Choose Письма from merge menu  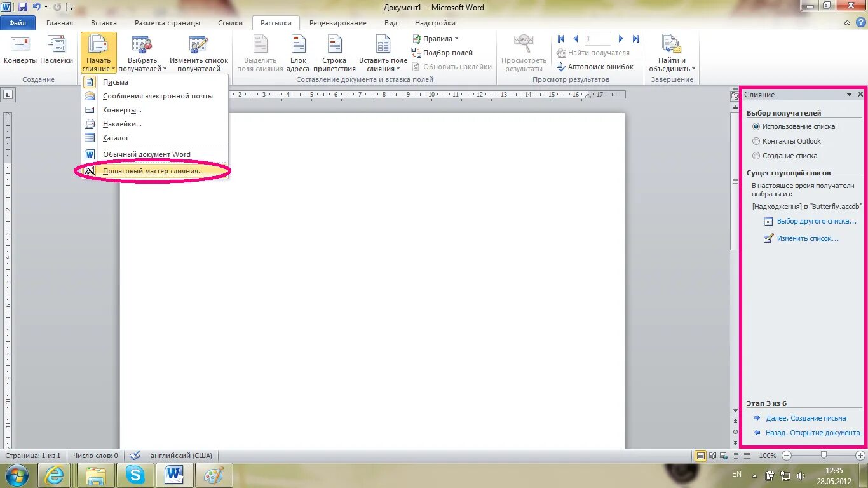[155, 82]
